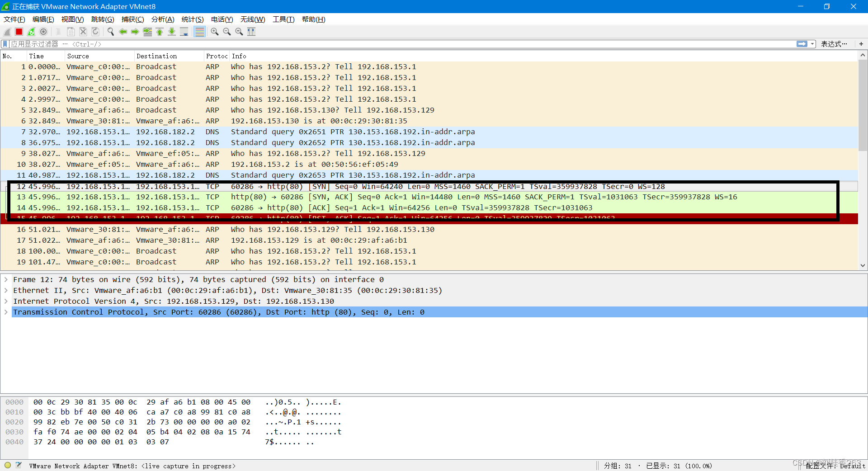Open the 编辑(E) menu

[43, 19]
